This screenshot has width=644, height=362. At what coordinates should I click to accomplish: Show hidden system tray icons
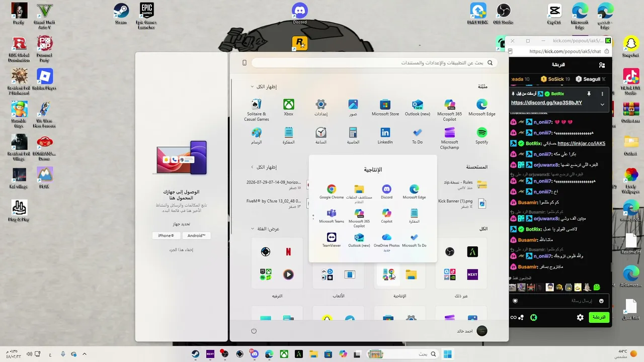[85, 354]
